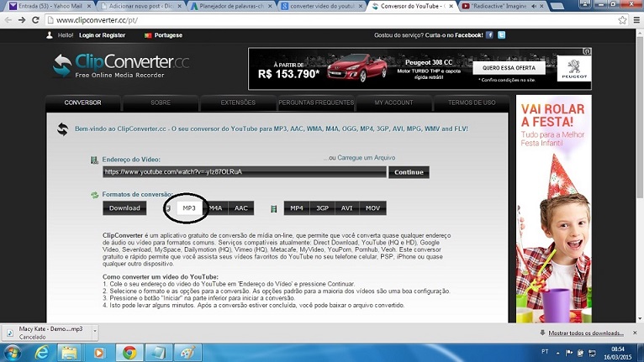The image size is (644, 362).
Task: Click the browser back arrow
Action: [8, 19]
